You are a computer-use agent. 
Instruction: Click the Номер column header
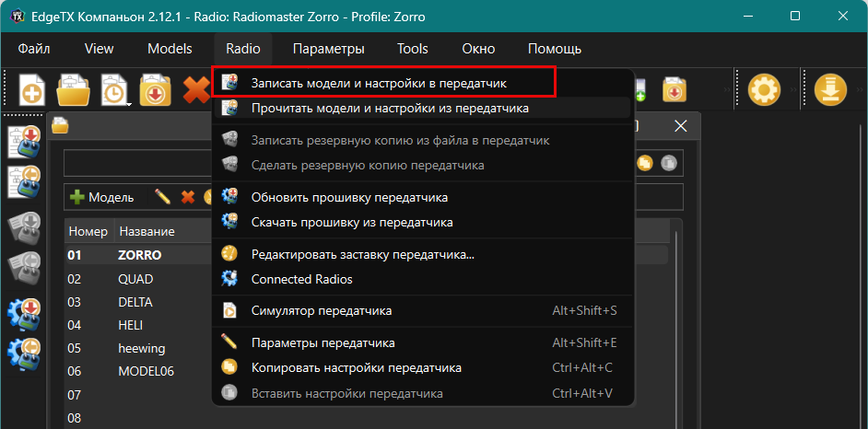(x=88, y=231)
